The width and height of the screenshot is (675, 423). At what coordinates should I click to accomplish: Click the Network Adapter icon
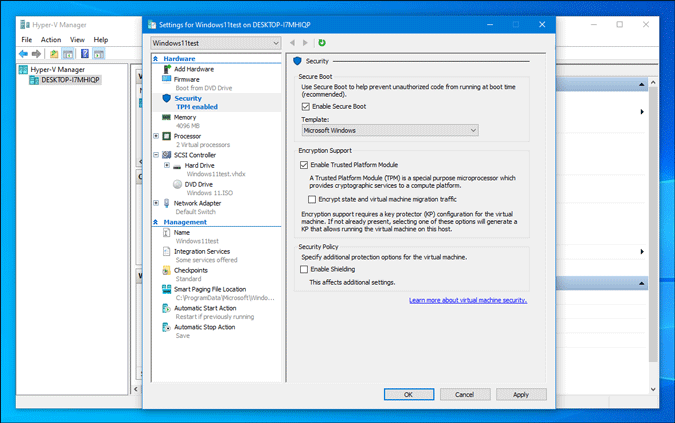(x=167, y=203)
